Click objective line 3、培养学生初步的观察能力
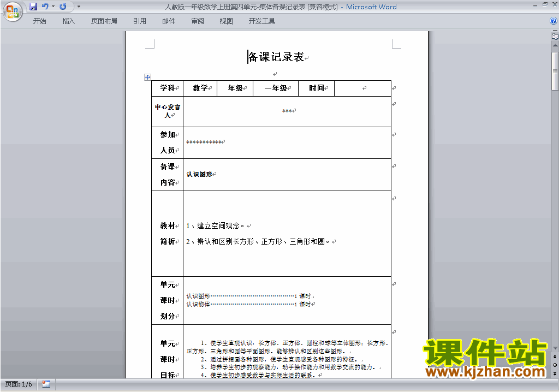The height and width of the screenshot is (392, 559). [x=288, y=367]
